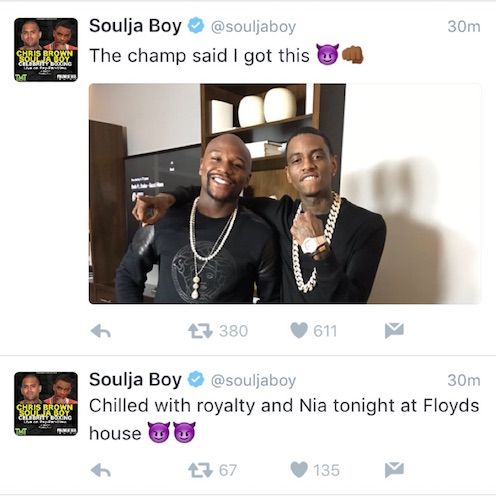
Task: Click the 30m timestamp of second tweet
Action: point(464,380)
